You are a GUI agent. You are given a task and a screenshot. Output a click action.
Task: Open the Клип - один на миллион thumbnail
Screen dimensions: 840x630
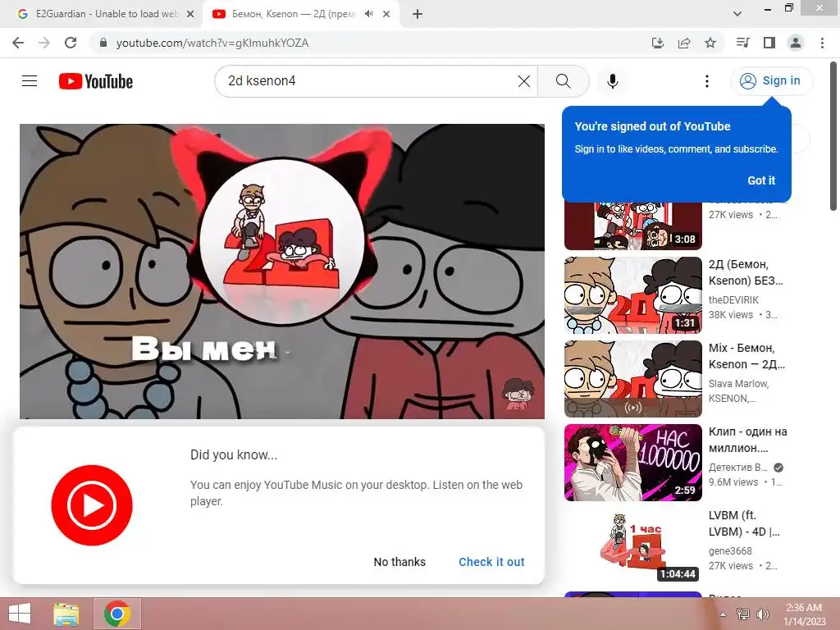click(632, 463)
